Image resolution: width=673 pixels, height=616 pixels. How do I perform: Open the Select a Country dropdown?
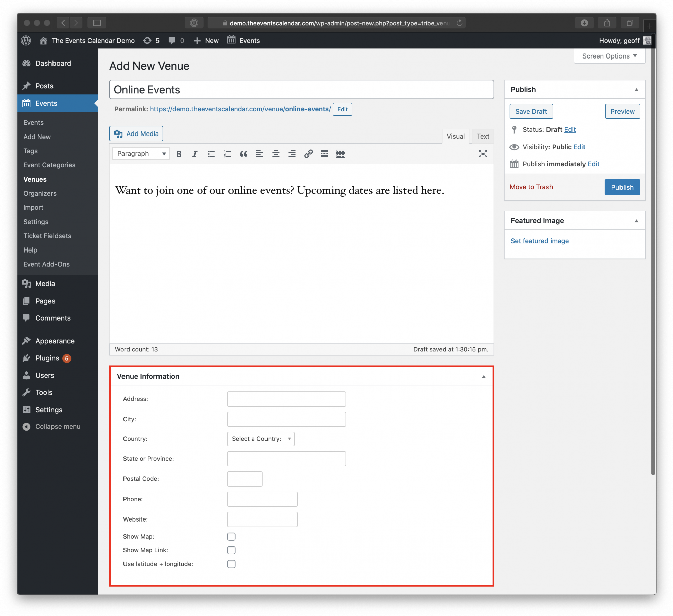[260, 439]
